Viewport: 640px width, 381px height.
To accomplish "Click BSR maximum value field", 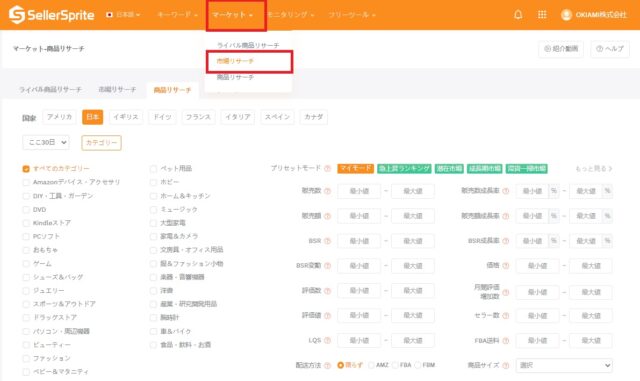I will [x=413, y=241].
